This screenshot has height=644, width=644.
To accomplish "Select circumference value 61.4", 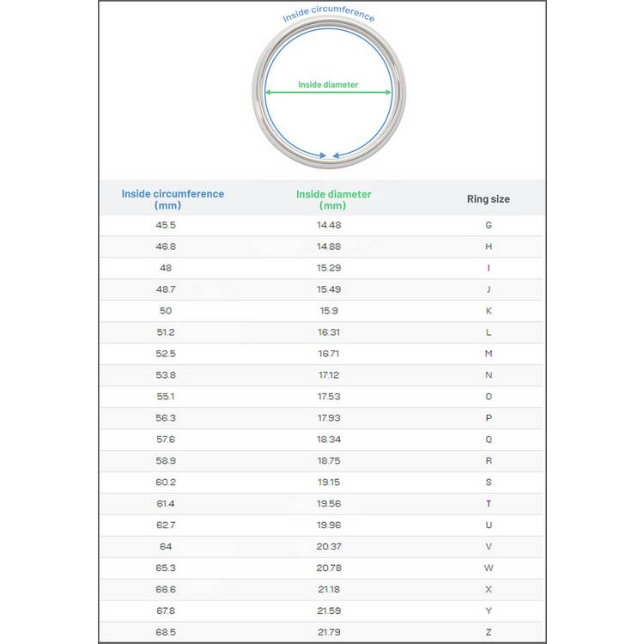I will 166,503.
